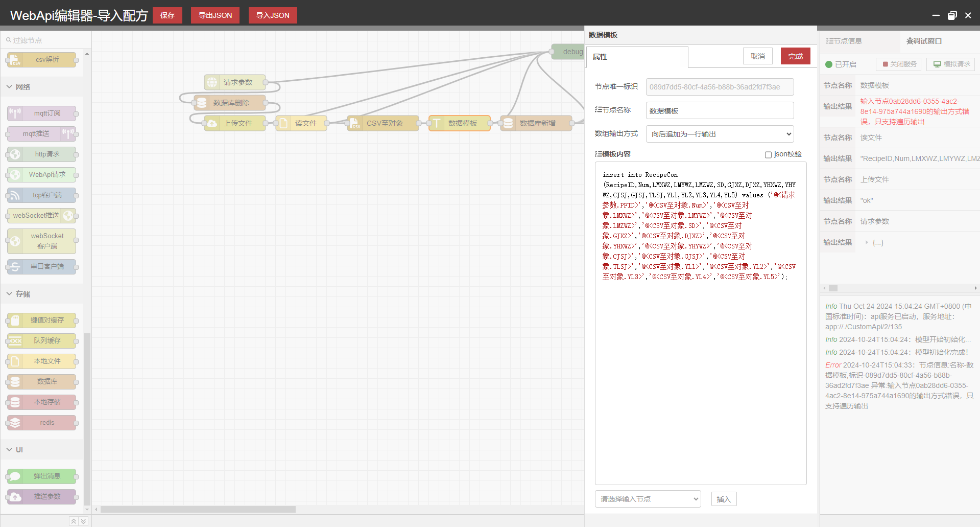Select the 键值对缓存 palette node
Viewport: 980px width, 527px height.
click(x=42, y=320)
